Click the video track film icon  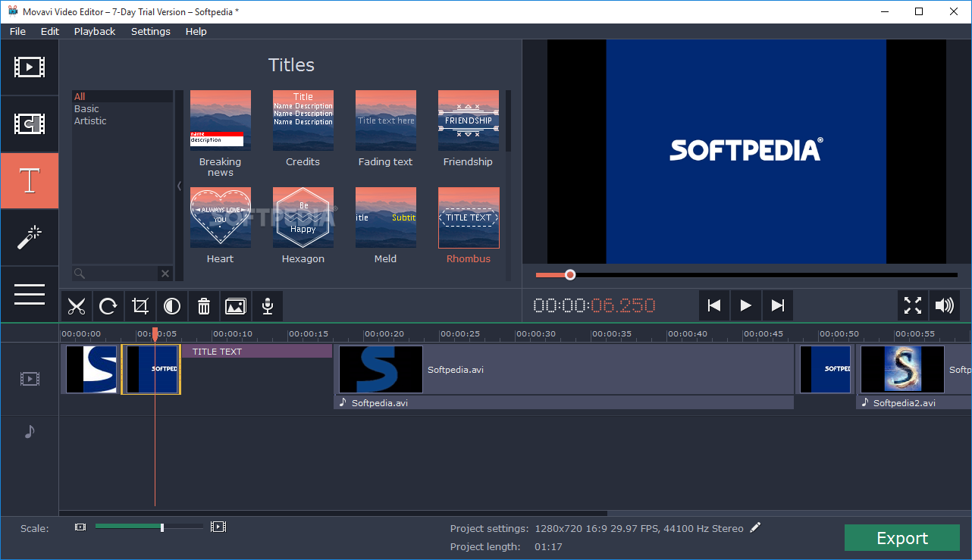(30, 378)
